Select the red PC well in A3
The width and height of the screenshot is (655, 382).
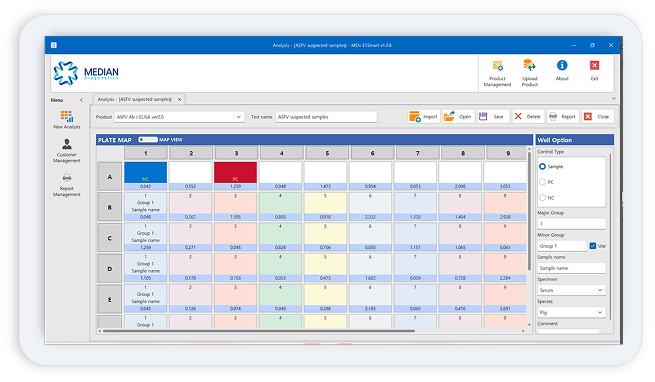point(235,172)
